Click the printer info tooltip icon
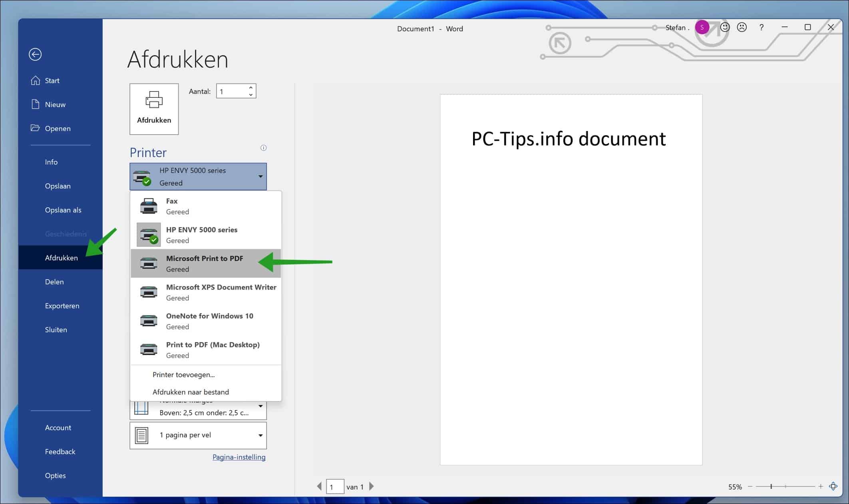Screen dimensions: 849x504 click(263, 148)
